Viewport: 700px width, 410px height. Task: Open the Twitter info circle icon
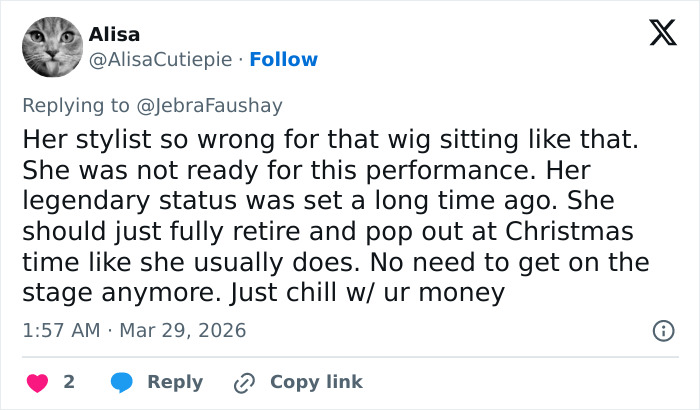661,330
